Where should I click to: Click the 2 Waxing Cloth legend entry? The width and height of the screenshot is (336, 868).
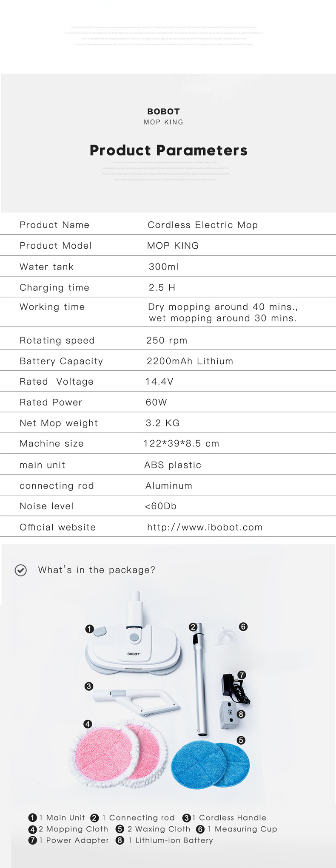click(x=153, y=829)
